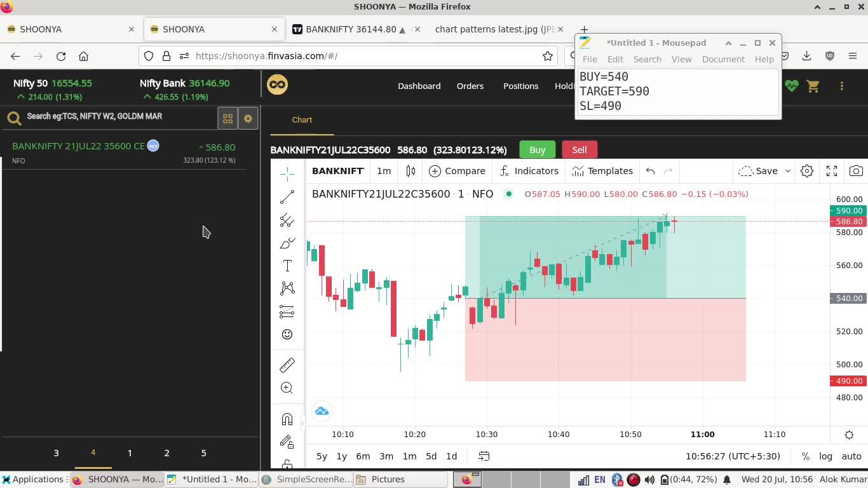This screenshot has width=868, height=488.
Task: Save the chart layout
Action: pyautogui.click(x=759, y=171)
